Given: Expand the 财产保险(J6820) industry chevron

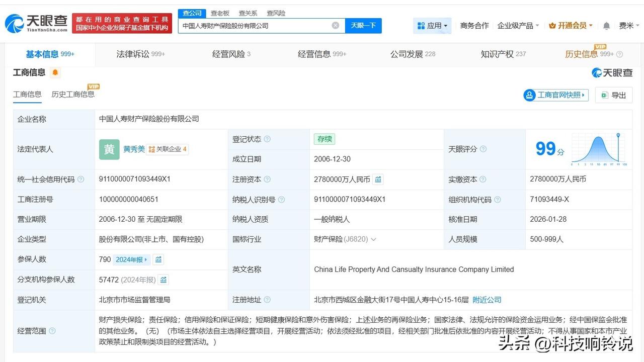Looking at the screenshot, I should coord(373,240).
